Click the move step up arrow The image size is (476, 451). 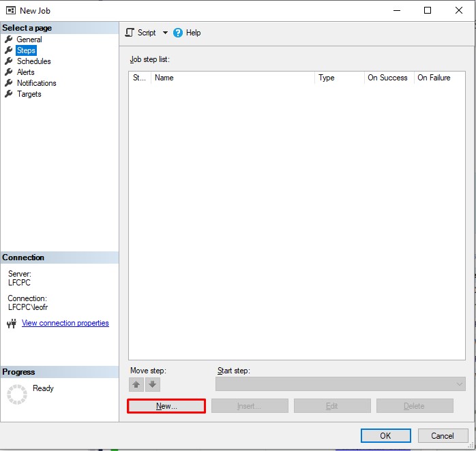[x=136, y=385]
